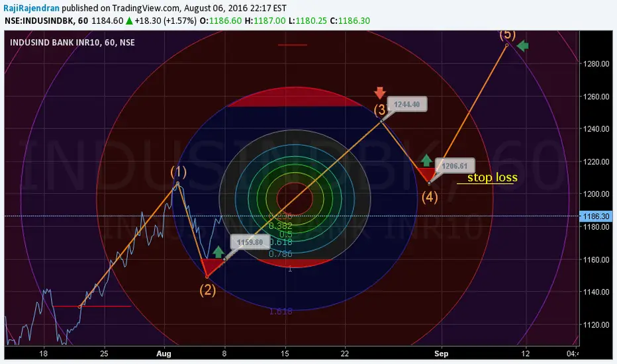Click the 1200.00 price axis label

tap(596, 194)
